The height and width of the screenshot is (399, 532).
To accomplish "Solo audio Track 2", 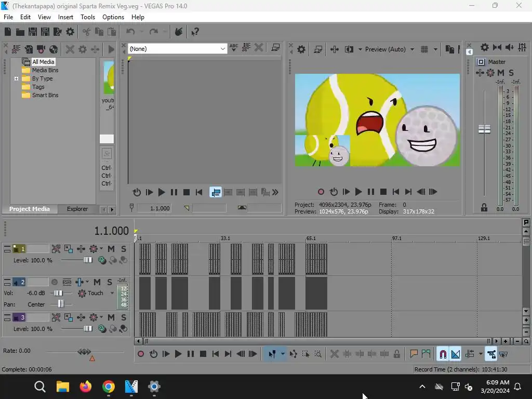I will pos(110,282).
